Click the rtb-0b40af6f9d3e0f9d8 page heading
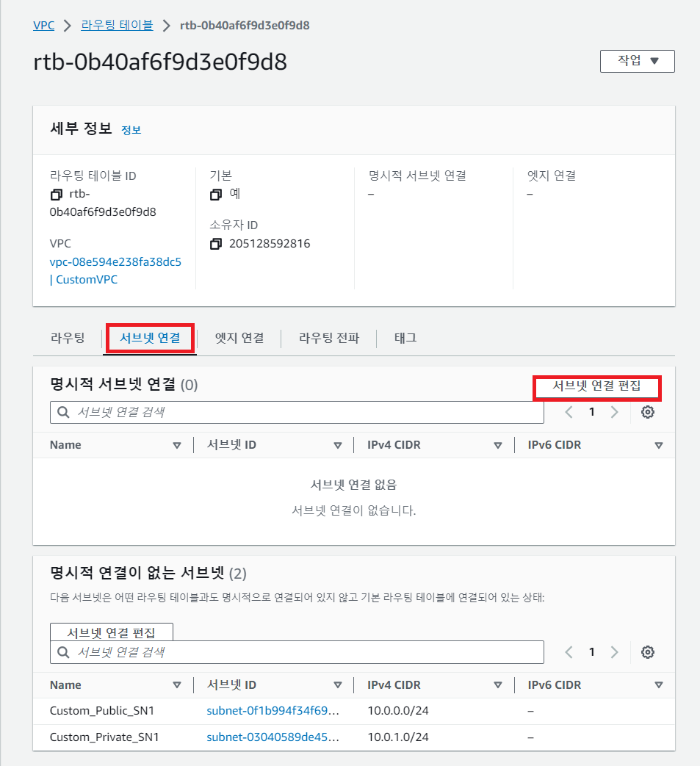This screenshot has width=700, height=766. pyautogui.click(x=160, y=62)
